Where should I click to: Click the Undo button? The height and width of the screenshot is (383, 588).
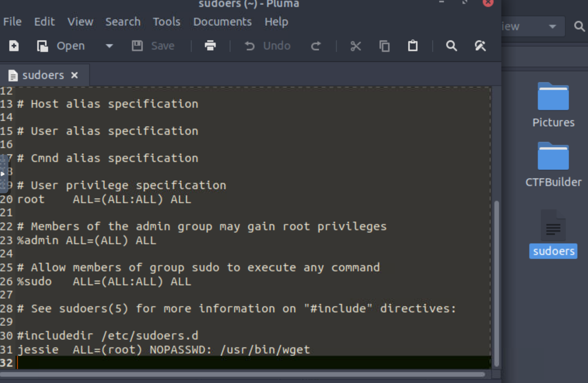(x=268, y=46)
